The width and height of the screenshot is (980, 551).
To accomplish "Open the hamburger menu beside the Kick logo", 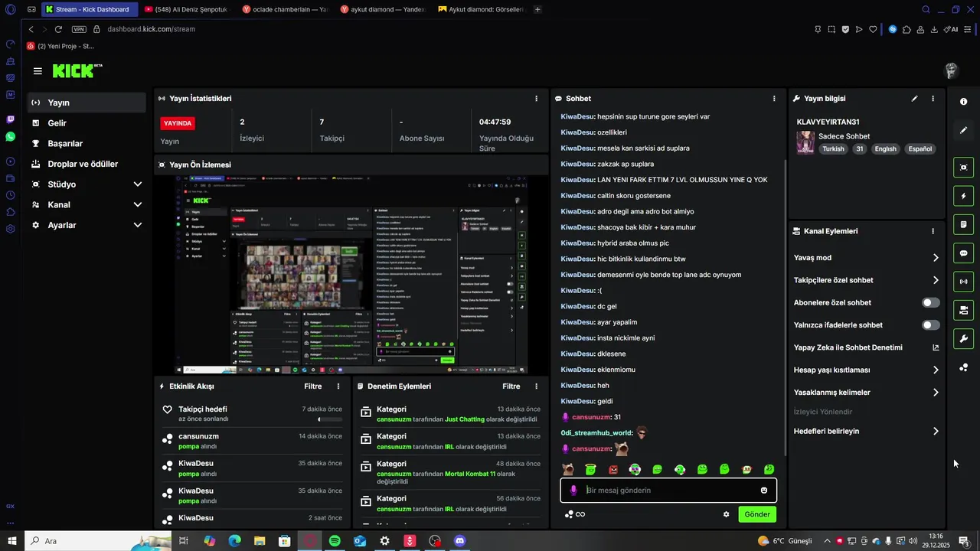I will click(x=38, y=71).
